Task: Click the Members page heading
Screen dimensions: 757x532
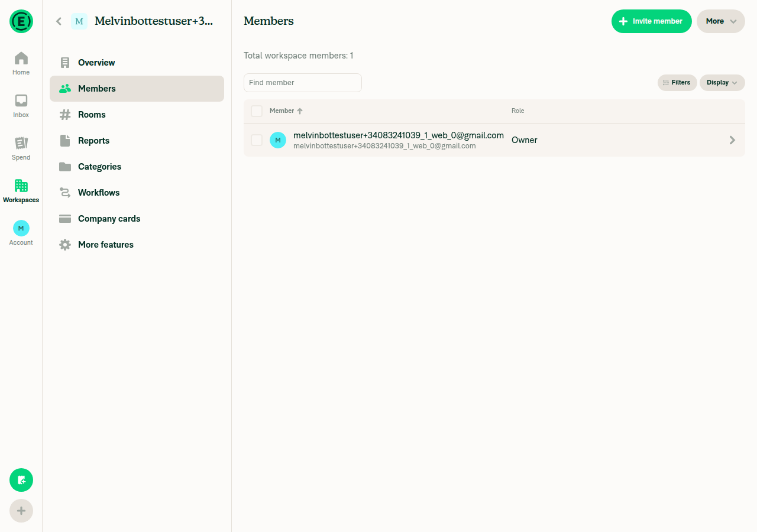Action: 268,21
